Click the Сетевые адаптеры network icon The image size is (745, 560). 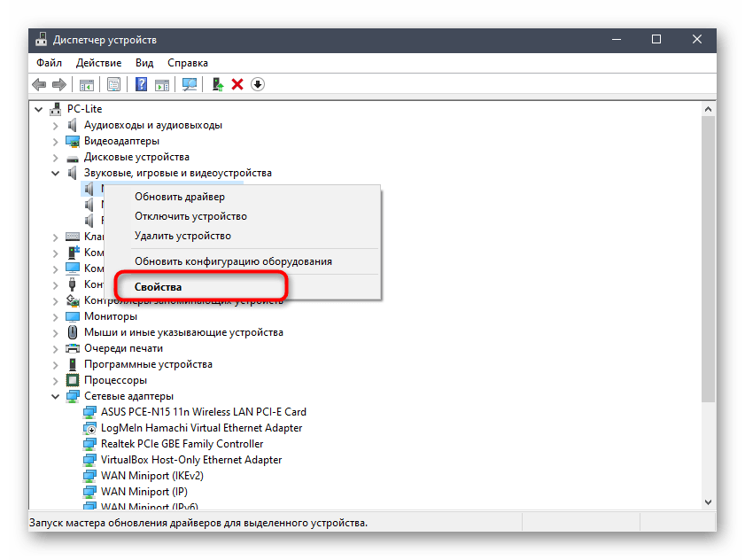73,396
